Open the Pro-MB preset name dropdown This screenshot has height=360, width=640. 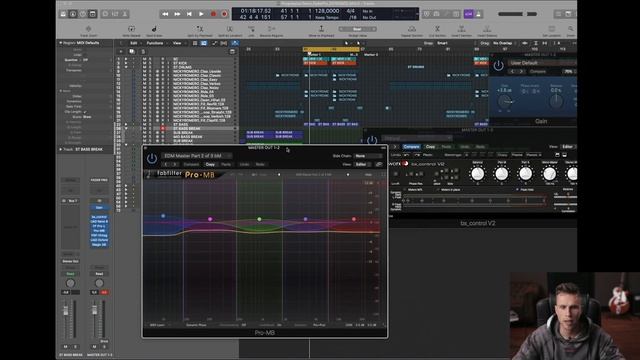198,156
